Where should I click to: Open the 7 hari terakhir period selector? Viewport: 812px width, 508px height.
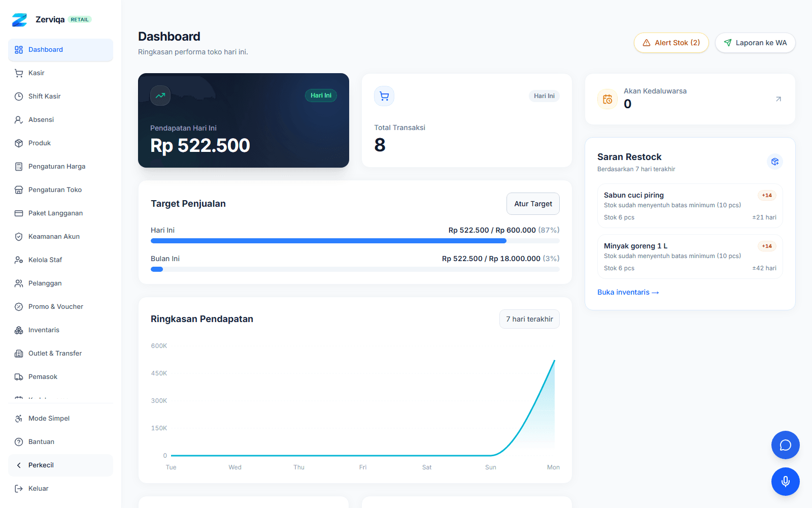(x=529, y=319)
